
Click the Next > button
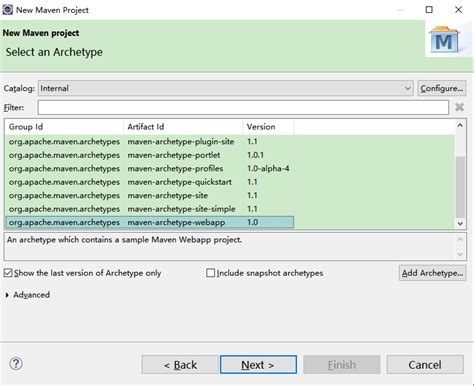(258, 364)
